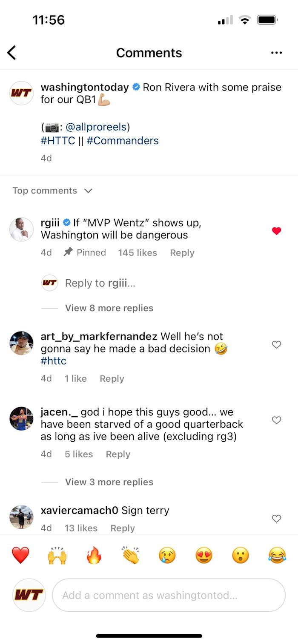Unlike rgiii's pinned comment

click(277, 231)
